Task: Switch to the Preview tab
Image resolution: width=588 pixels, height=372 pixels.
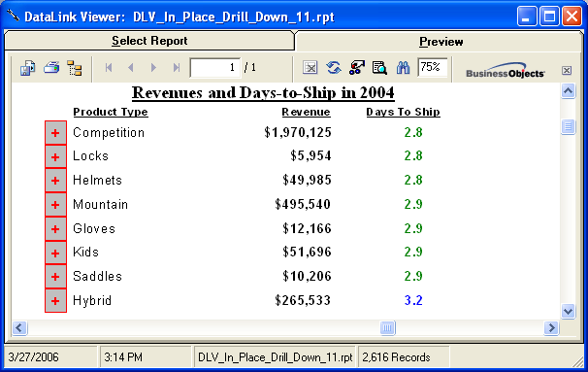Action: (441, 42)
